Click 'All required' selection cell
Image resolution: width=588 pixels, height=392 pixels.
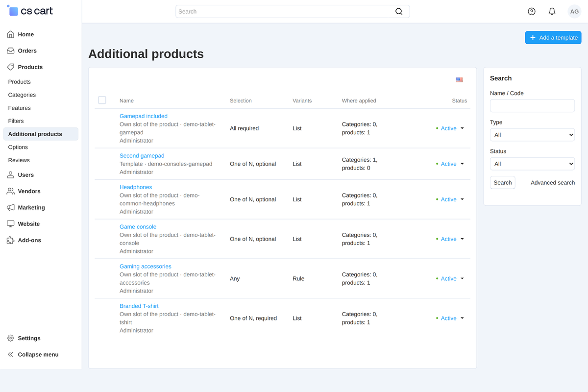coord(244,128)
